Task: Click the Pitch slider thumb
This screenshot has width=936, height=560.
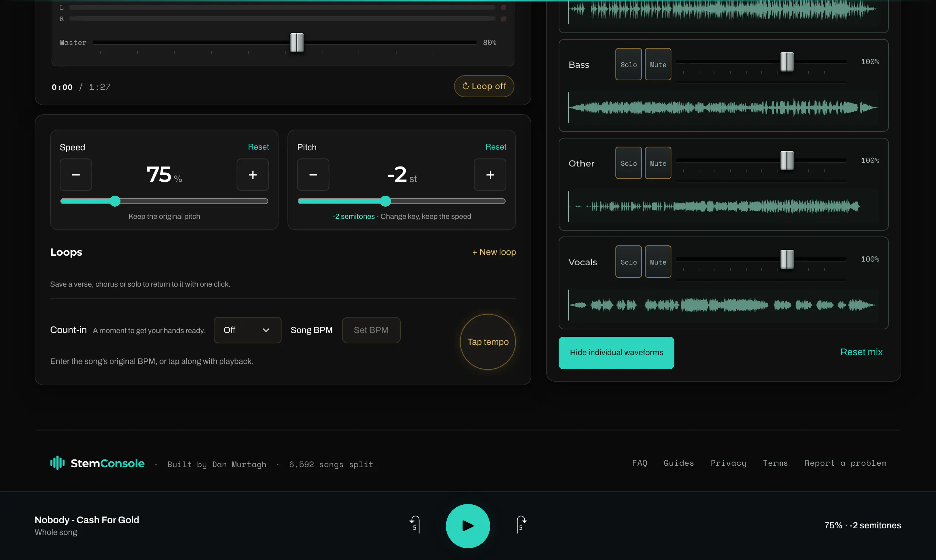Action: [385, 201]
